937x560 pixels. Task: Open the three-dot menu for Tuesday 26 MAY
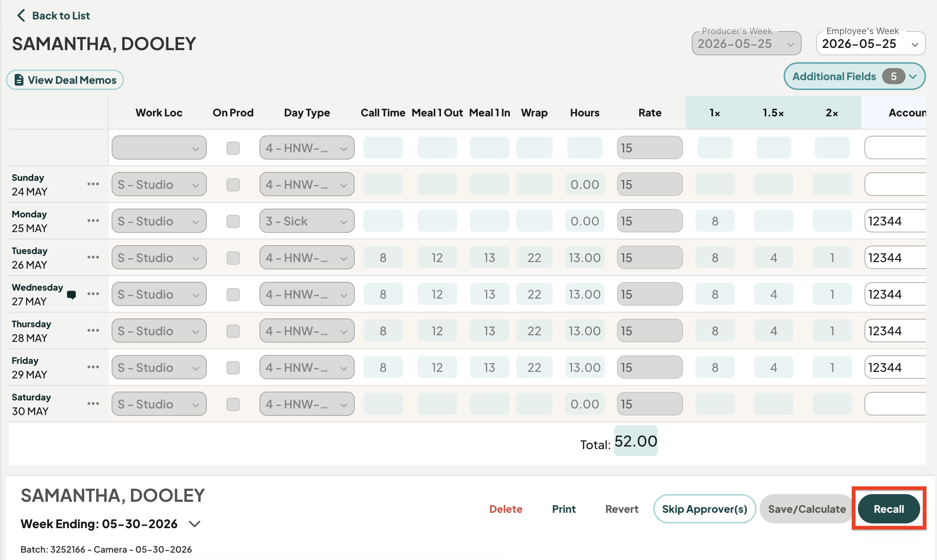[x=93, y=257]
